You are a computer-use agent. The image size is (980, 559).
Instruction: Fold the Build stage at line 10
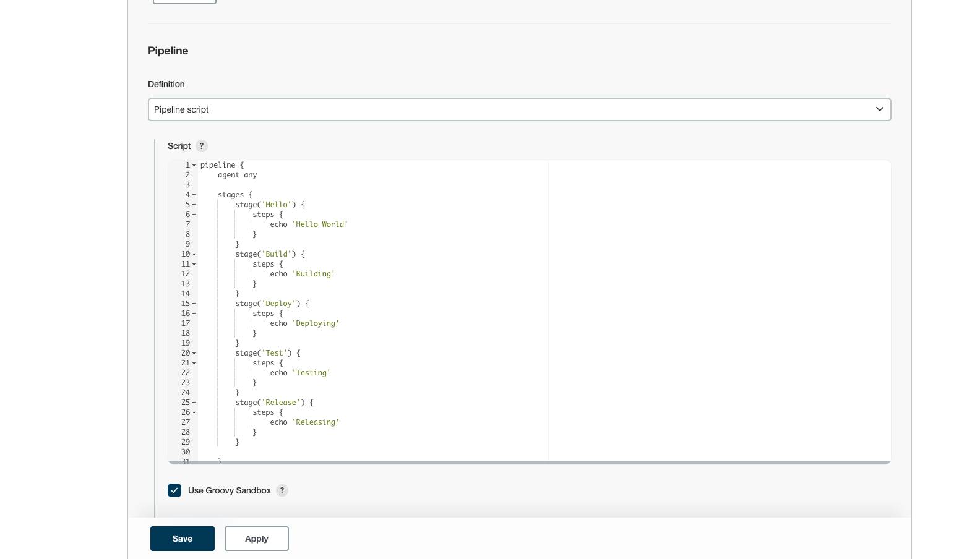[x=194, y=255]
